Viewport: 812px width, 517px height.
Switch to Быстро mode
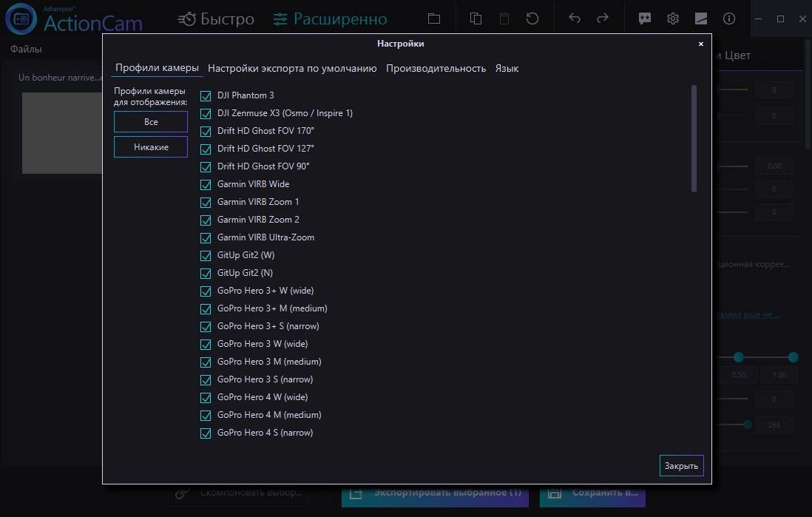[x=216, y=19]
